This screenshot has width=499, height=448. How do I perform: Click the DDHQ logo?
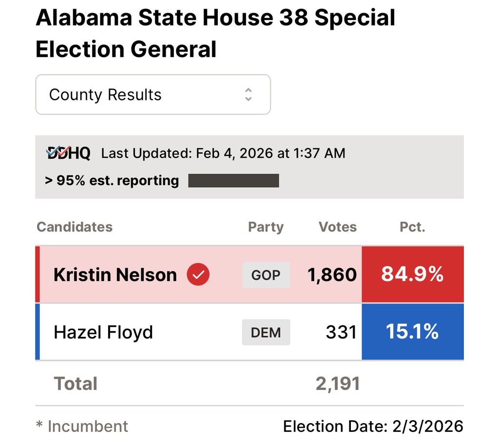(68, 153)
